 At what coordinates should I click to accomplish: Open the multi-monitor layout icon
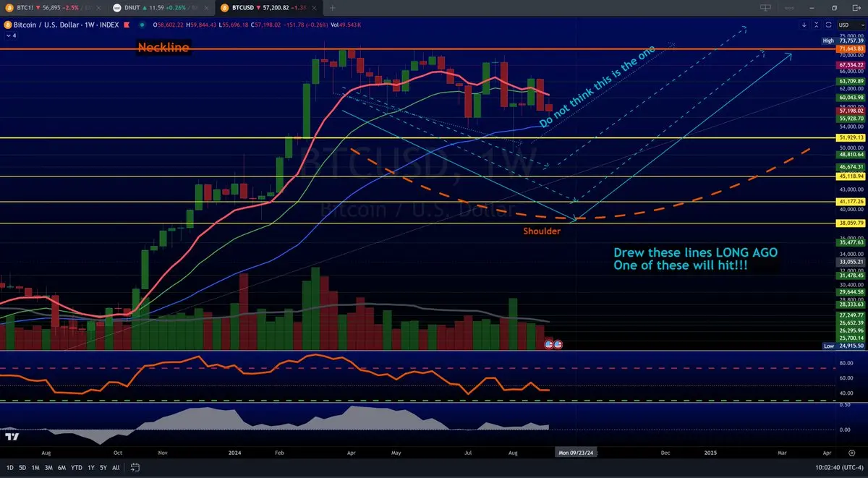point(766,8)
